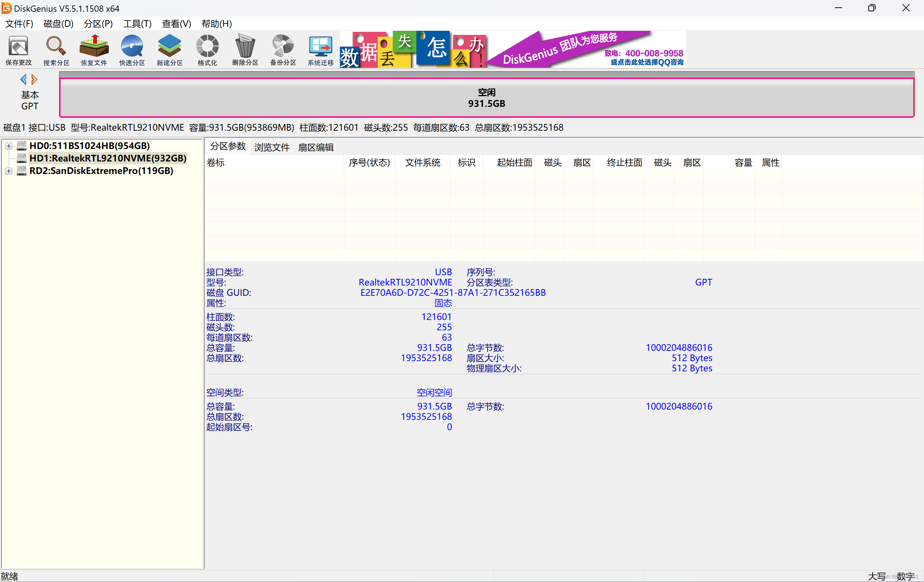The image size is (924, 582).
Task: Go to next disk with right arrow
Action: tap(34, 80)
